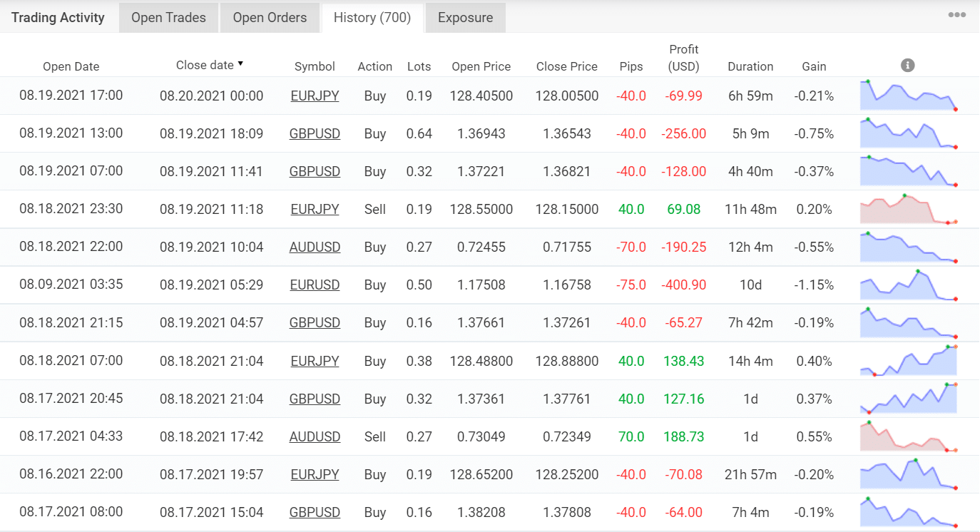Open GBPUSD link closed 08.19.2021 18:09
The image size is (980, 532).
tap(315, 133)
